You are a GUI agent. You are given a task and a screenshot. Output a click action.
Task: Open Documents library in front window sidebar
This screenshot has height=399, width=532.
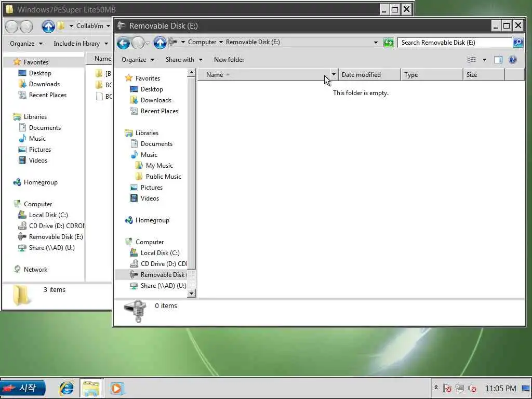click(x=156, y=144)
